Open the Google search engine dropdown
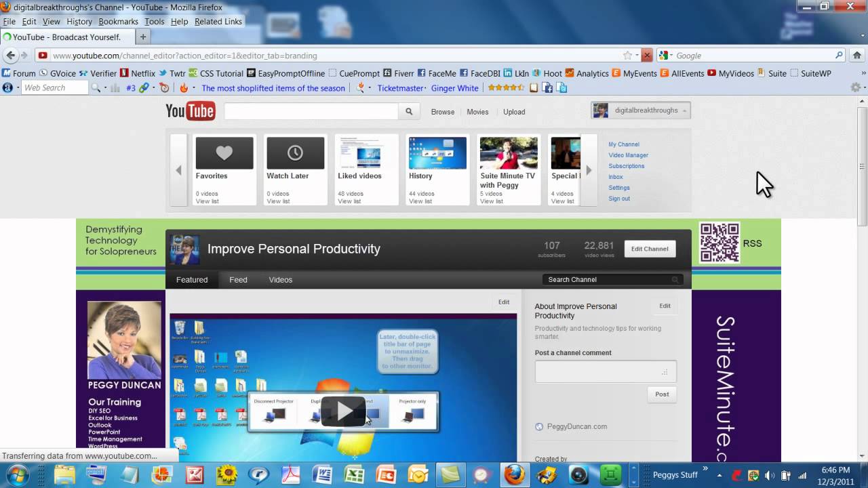 click(x=665, y=56)
